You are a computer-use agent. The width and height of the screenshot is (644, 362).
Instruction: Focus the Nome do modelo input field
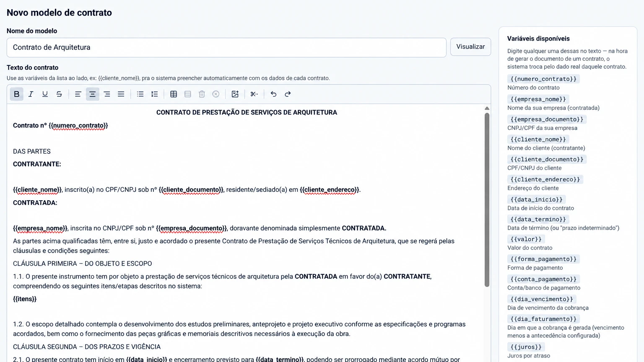[226, 47]
